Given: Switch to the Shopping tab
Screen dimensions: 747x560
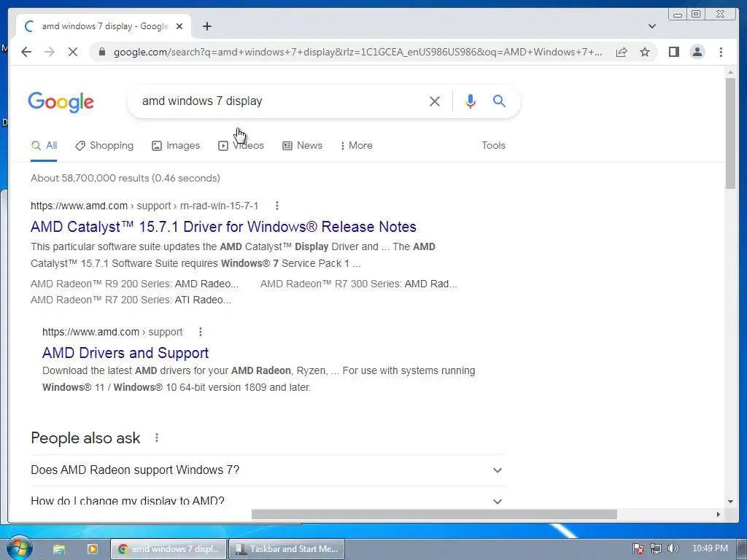Looking at the screenshot, I should (x=104, y=146).
